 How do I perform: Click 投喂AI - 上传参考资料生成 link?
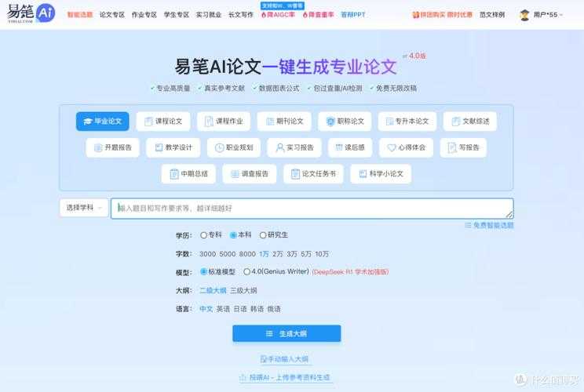285,377
